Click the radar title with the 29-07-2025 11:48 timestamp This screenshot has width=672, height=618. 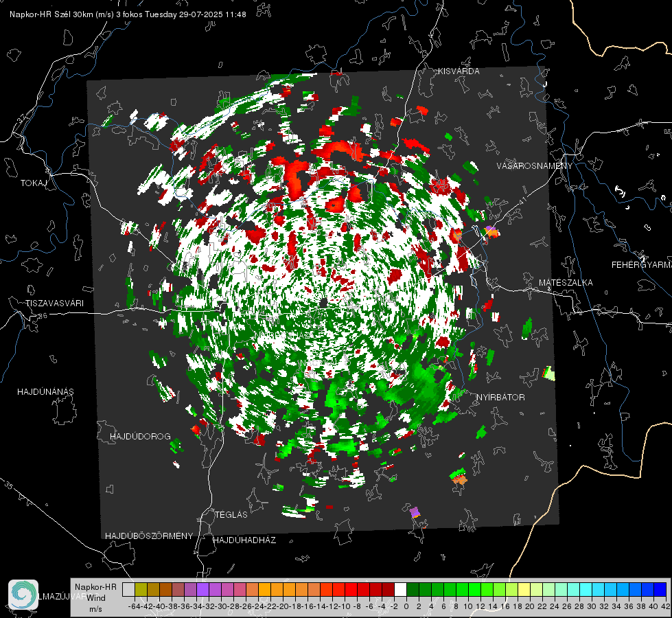point(128,14)
